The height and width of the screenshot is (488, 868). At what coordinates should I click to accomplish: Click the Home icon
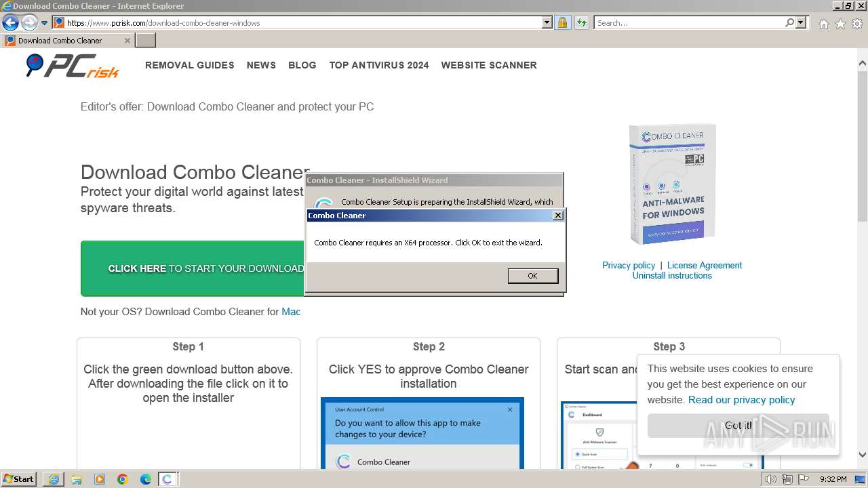coord(823,24)
